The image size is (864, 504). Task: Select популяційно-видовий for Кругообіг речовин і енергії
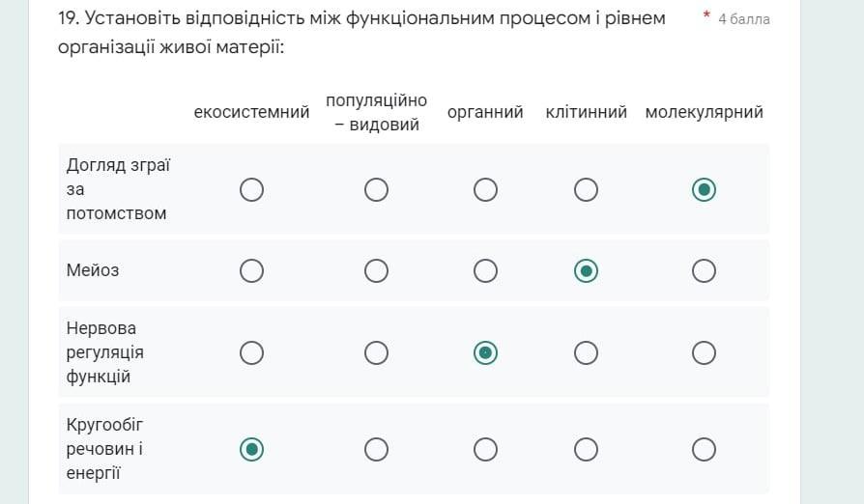pos(376,450)
